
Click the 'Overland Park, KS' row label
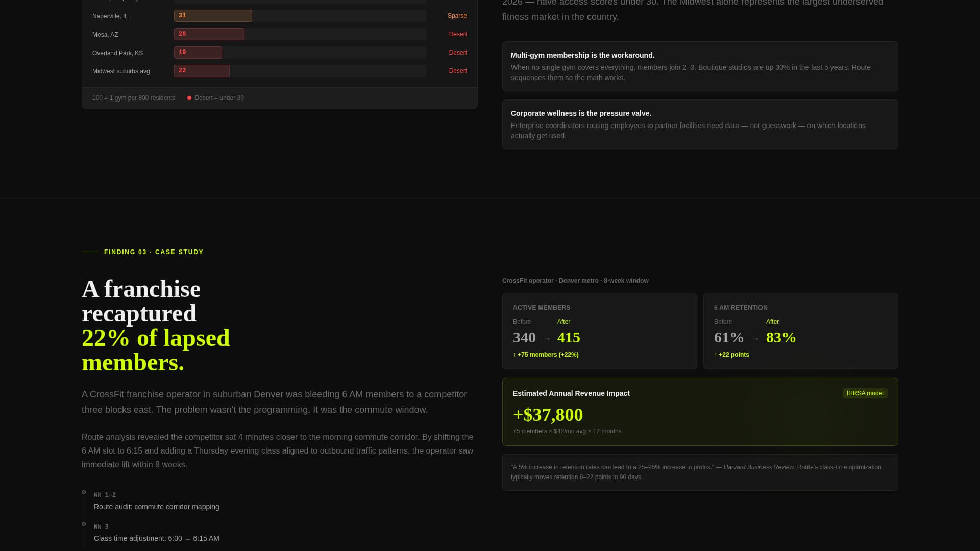click(x=117, y=53)
